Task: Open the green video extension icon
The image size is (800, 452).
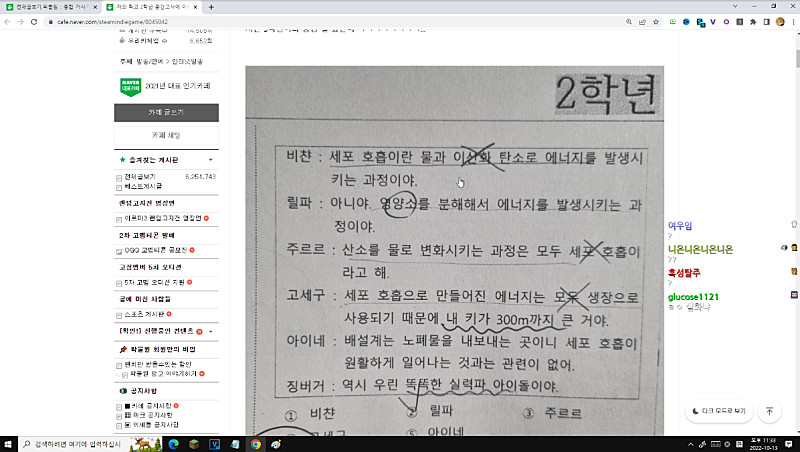Action: (673, 22)
